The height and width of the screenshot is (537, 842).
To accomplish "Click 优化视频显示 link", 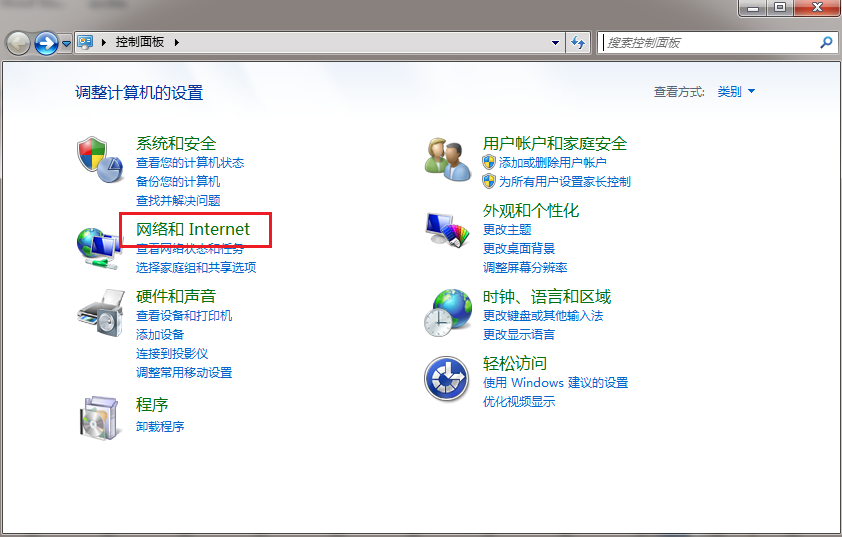I will (519, 401).
